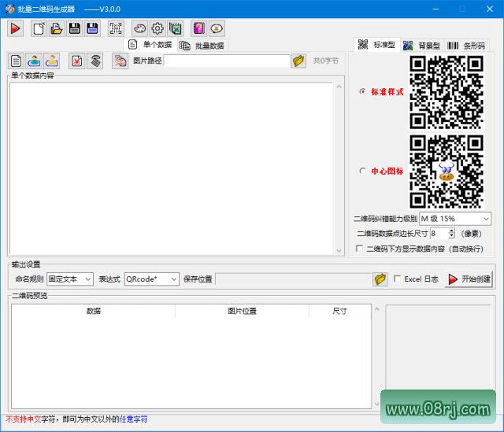The height and width of the screenshot is (432, 504).
Task: Open the purple help book icon
Action: click(199, 28)
